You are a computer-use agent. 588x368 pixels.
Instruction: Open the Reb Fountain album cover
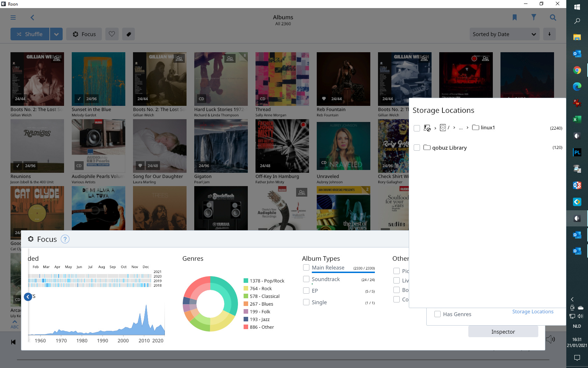coord(343,79)
